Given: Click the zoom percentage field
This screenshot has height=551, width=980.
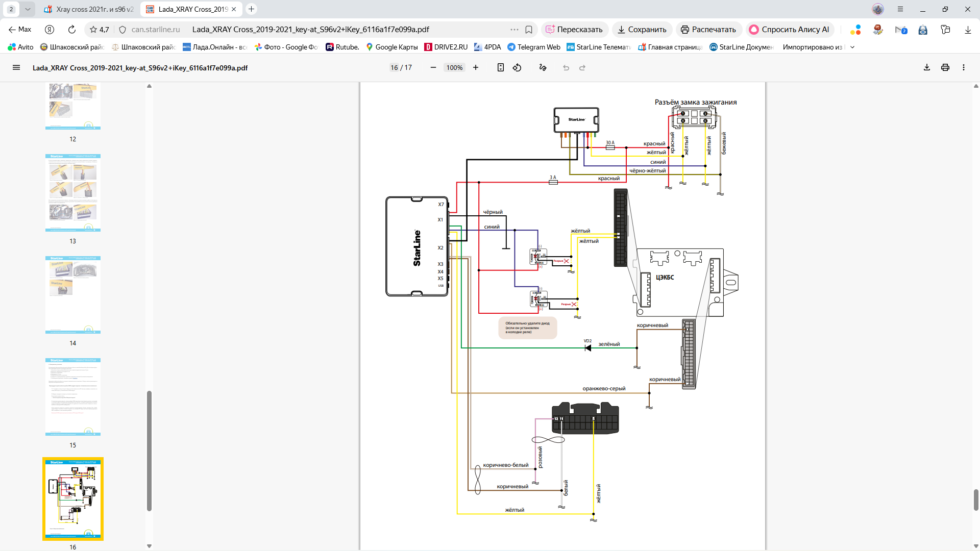Looking at the screenshot, I should [x=454, y=67].
